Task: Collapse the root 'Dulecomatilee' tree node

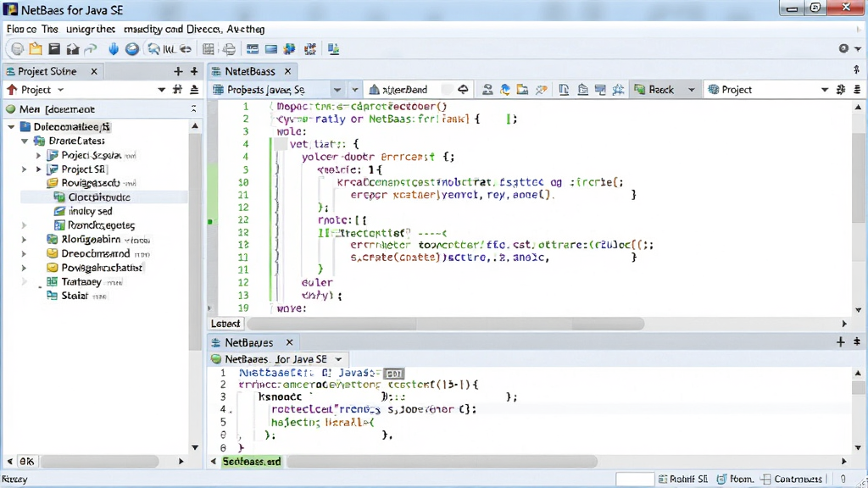Action: click(x=11, y=127)
